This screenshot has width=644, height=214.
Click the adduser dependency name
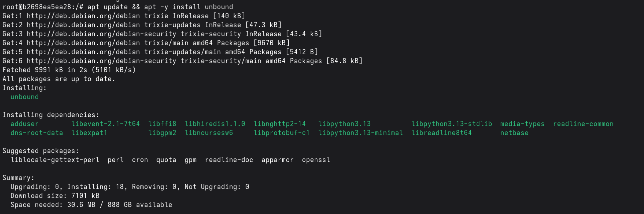click(25, 124)
